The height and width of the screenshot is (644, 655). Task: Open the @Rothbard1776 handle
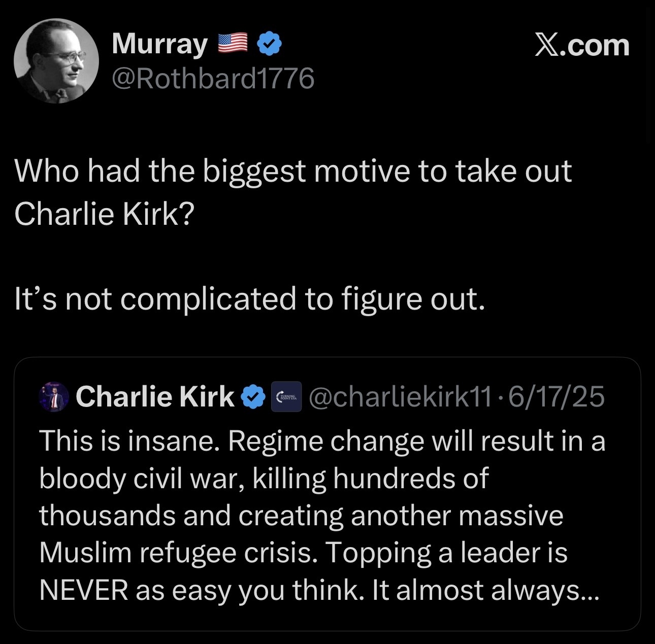[x=213, y=78]
